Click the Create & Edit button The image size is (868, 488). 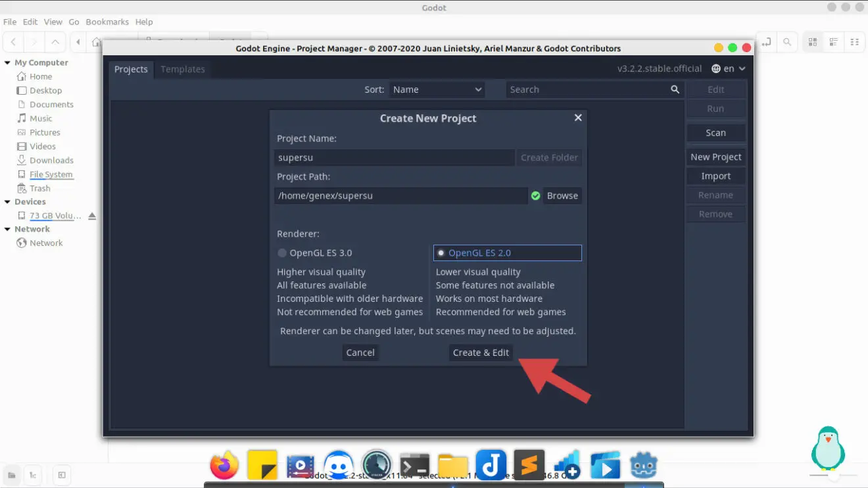[481, 353]
